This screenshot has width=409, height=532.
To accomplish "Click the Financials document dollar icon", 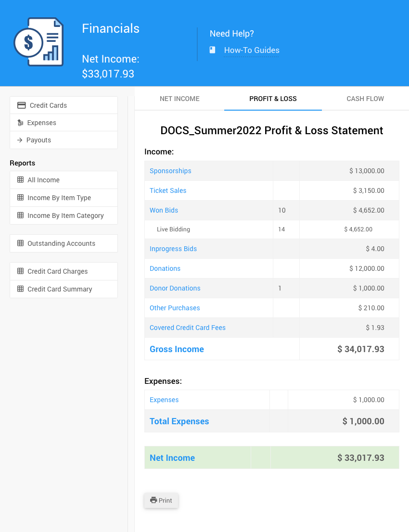I will click(38, 42).
